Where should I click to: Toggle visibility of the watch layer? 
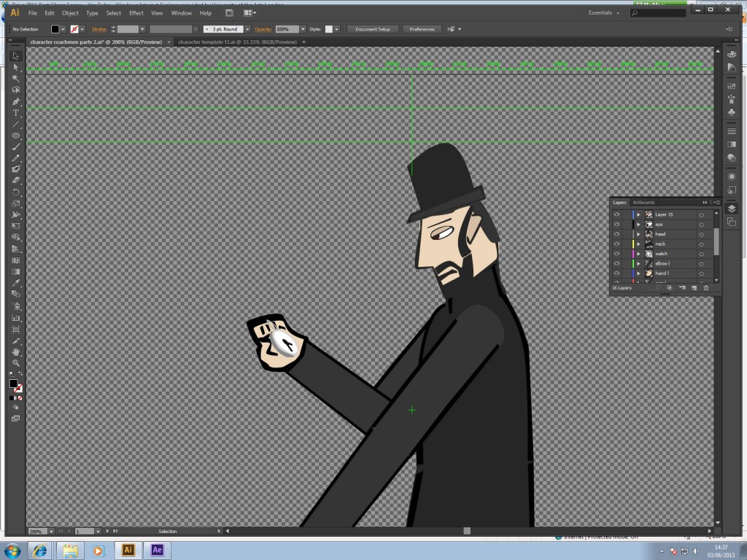click(616, 254)
